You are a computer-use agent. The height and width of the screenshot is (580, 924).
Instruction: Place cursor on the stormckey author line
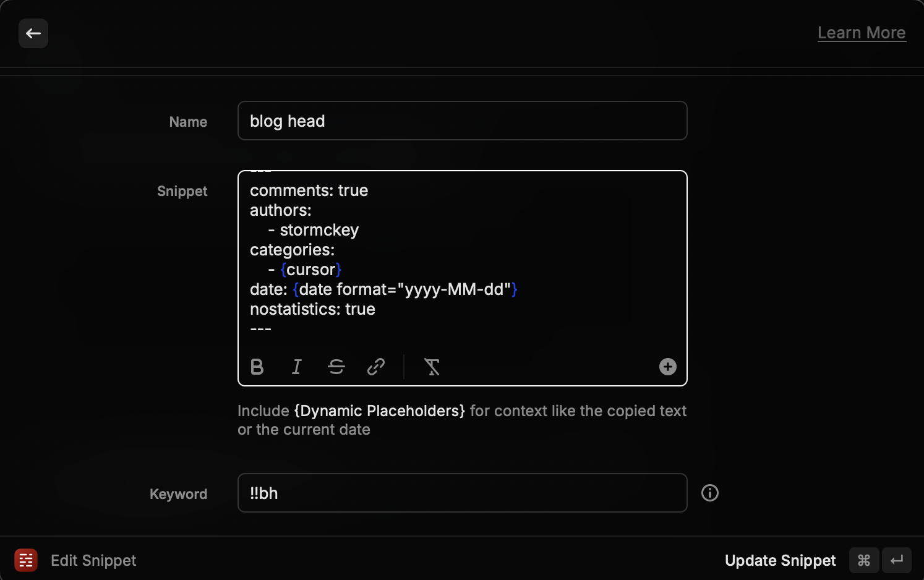[314, 230]
